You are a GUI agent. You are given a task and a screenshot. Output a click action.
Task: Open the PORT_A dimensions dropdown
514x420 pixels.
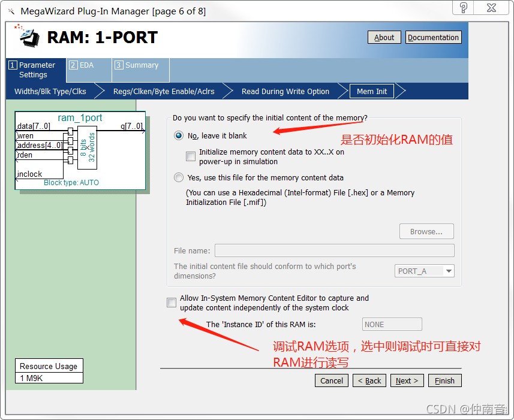click(x=424, y=271)
